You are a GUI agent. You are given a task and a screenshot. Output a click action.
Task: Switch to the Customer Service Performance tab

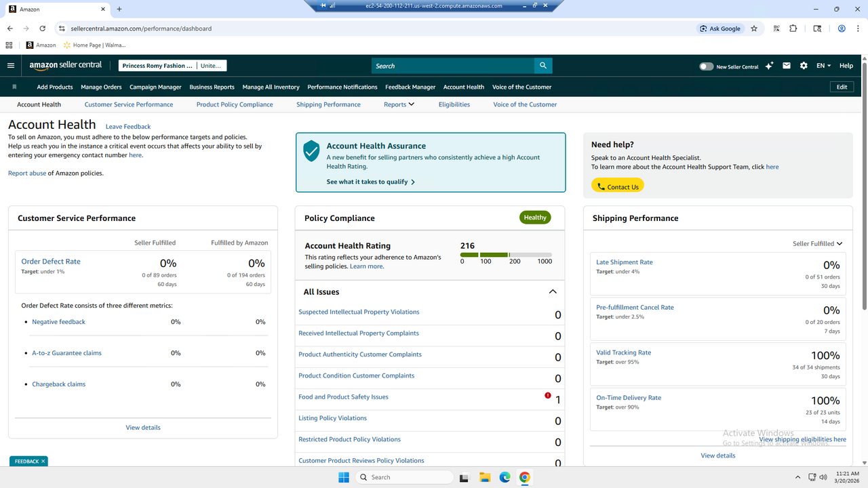(x=129, y=104)
